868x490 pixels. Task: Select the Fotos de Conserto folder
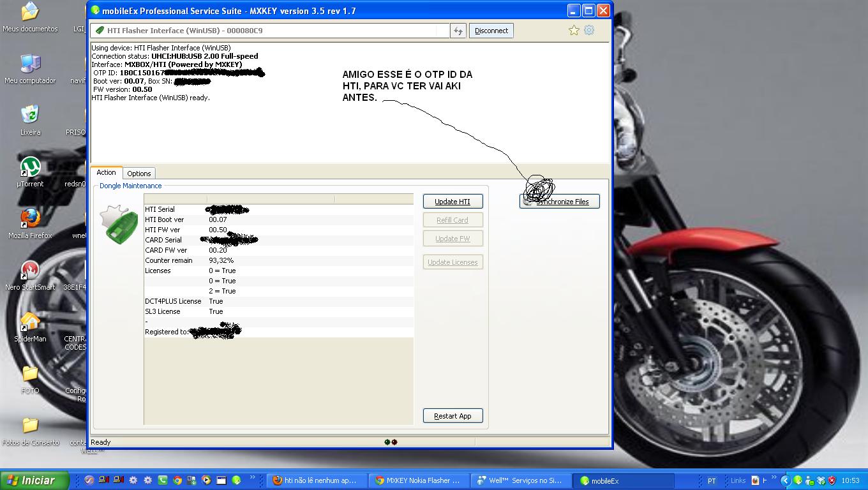[30, 431]
